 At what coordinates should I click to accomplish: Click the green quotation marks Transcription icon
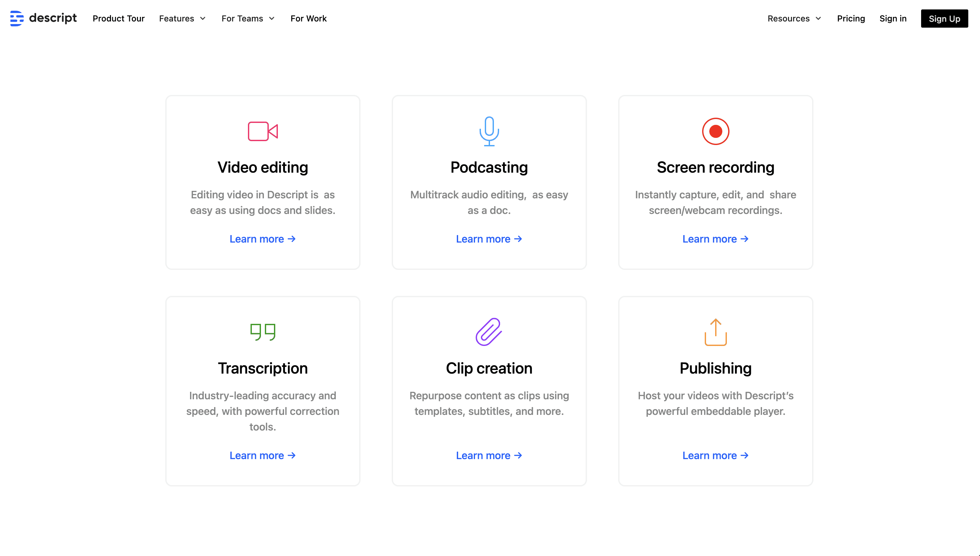pyautogui.click(x=263, y=332)
